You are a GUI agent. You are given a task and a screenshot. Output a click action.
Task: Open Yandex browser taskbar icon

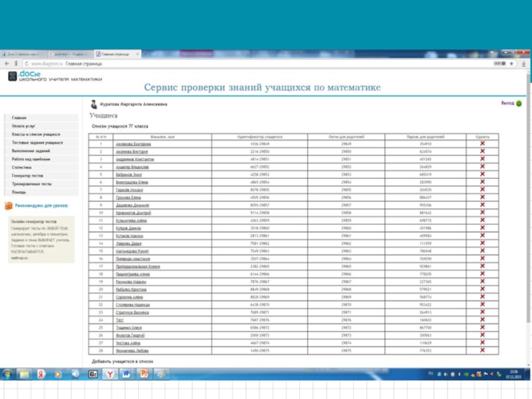click(110, 374)
